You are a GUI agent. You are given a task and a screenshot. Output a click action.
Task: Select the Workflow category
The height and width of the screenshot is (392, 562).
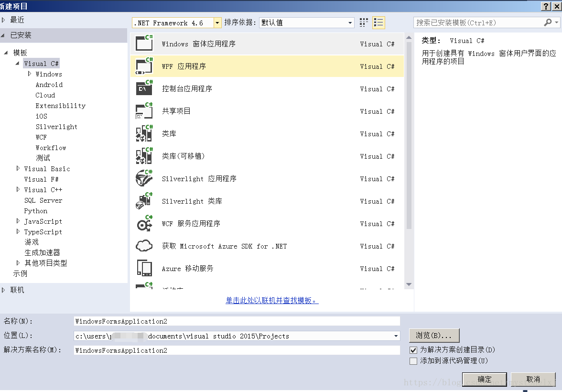coord(51,148)
